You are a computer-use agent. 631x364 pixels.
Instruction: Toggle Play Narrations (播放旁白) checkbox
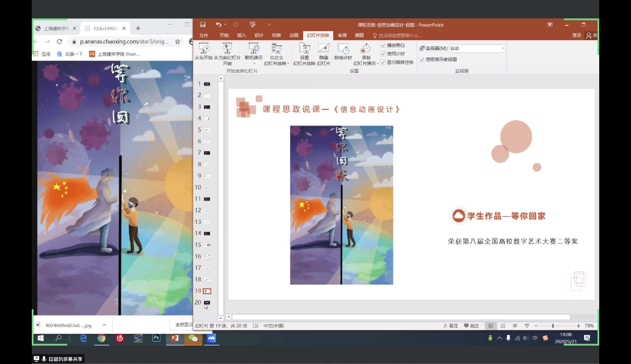pyautogui.click(x=383, y=45)
